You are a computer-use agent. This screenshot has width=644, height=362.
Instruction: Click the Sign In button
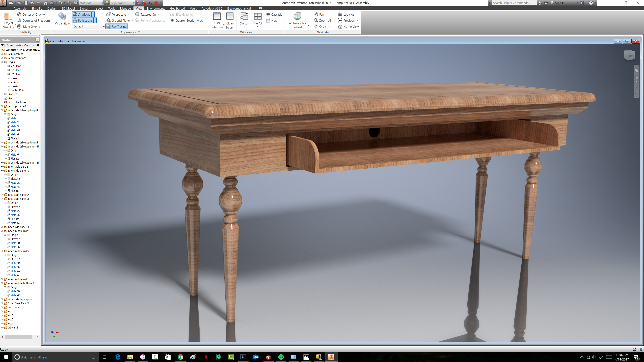559,3
